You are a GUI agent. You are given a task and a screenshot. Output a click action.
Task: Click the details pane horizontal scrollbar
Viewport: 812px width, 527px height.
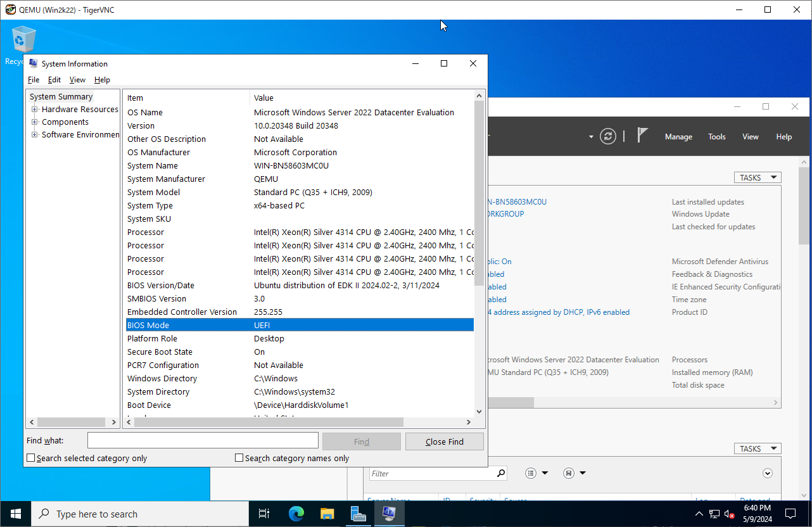pos(268,422)
